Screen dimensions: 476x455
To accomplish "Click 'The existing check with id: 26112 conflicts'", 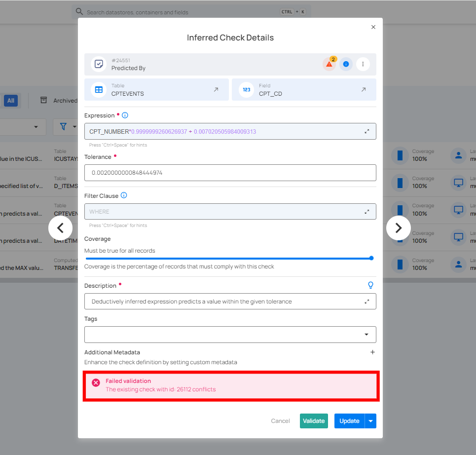I will point(161,389).
